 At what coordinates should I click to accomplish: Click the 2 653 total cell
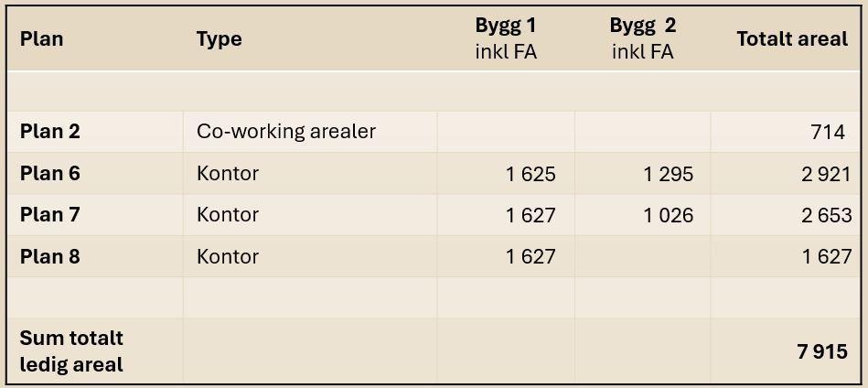point(827,215)
